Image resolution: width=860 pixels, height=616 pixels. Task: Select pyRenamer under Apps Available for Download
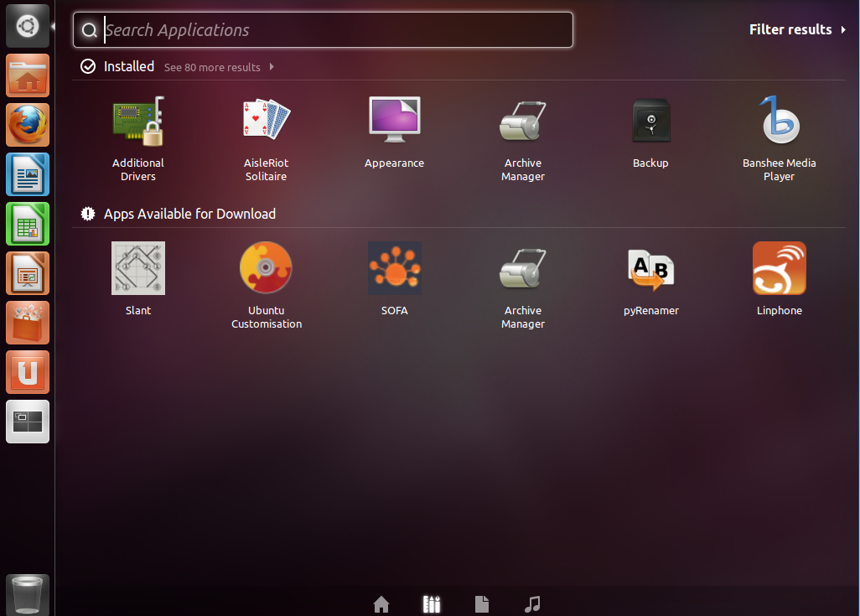[650, 267]
